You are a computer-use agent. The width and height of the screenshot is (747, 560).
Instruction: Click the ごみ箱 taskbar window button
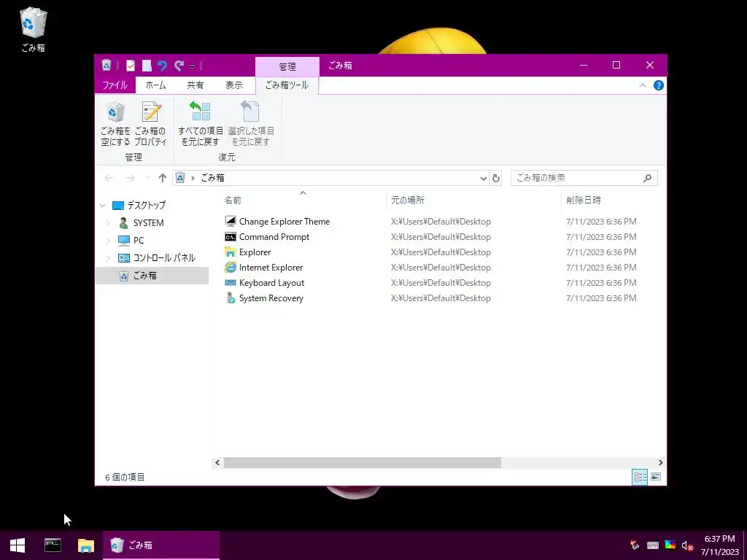(x=161, y=545)
